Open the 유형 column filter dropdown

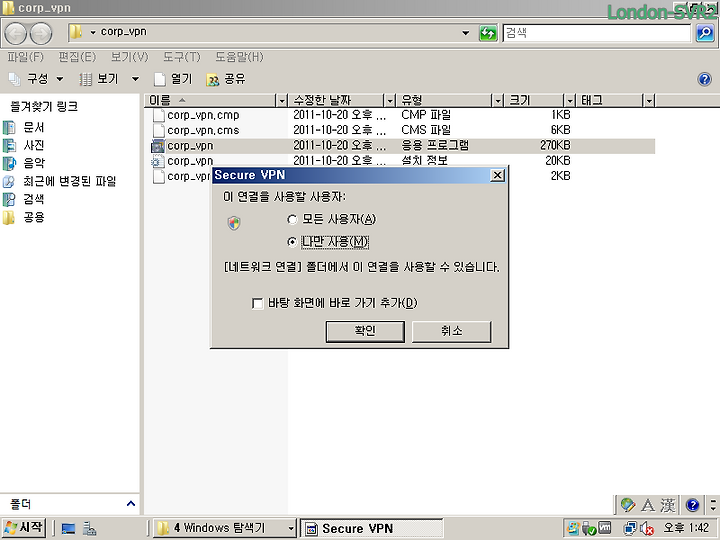(498, 100)
